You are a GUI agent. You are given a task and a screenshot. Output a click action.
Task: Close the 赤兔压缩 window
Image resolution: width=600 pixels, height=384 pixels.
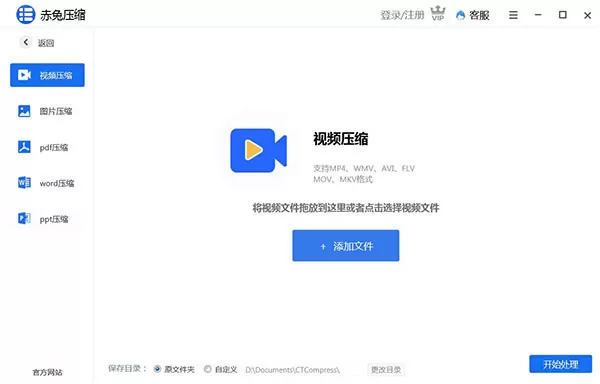[x=587, y=15]
